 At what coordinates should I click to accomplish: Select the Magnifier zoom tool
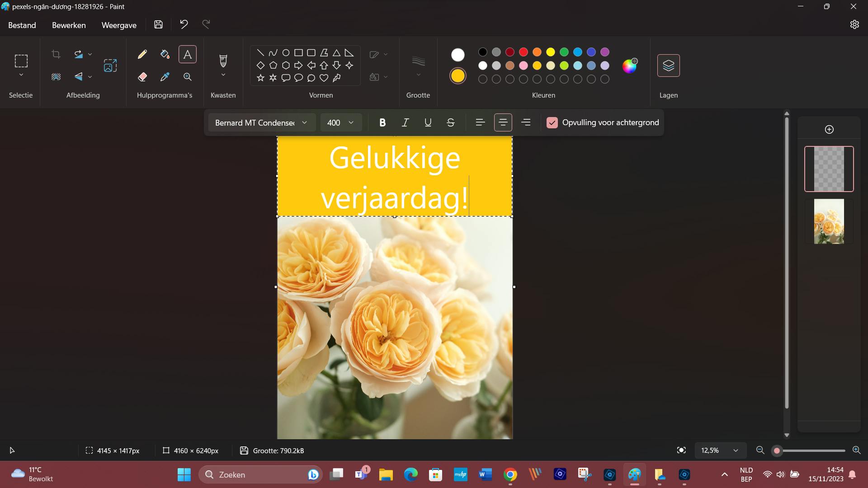[188, 77]
